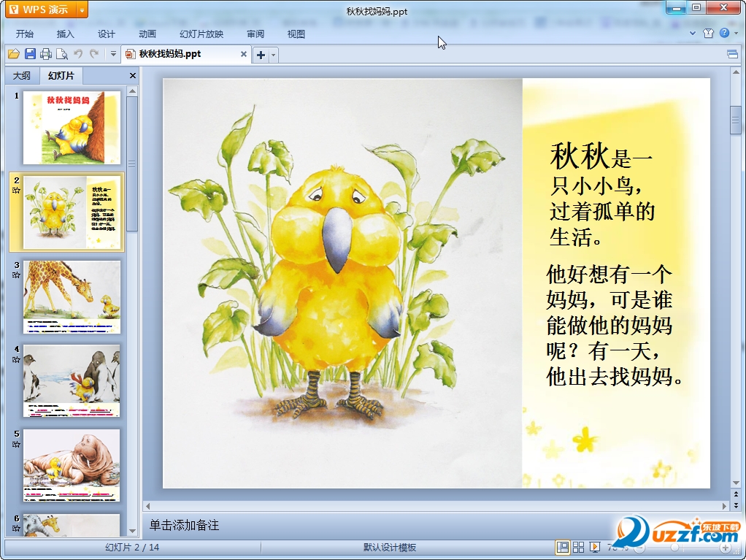Click the 他好想有一个妈妈 paragraph on slide
The width and height of the screenshot is (746, 560).
tap(615, 326)
